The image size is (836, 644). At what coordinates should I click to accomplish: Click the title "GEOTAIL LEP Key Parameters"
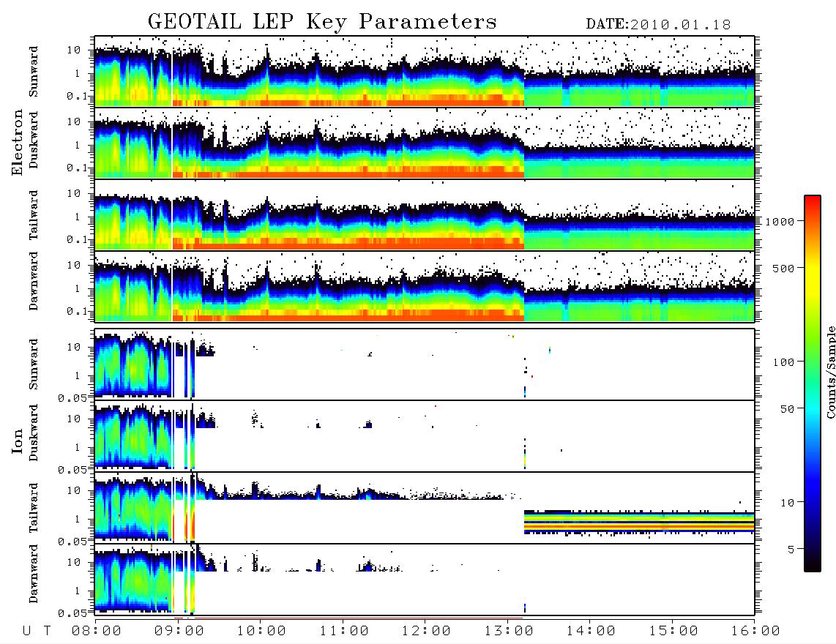coord(322,21)
